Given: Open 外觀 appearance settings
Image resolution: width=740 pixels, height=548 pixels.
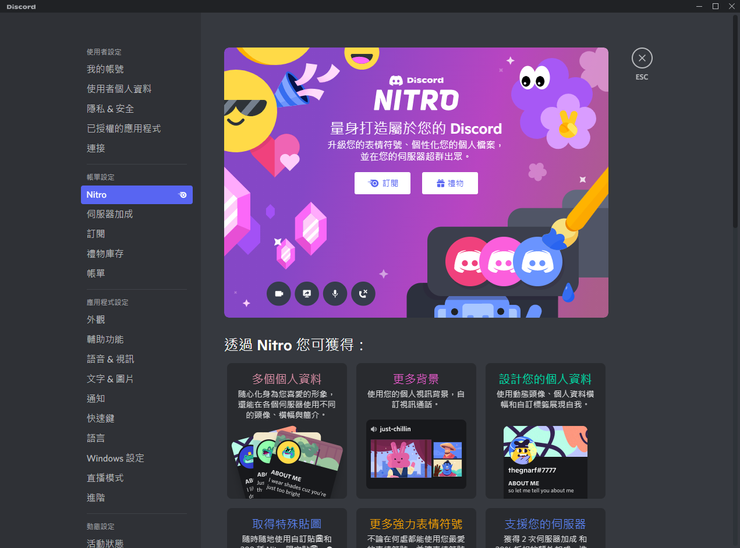Looking at the screenshot, I should [x=96, y=320].
